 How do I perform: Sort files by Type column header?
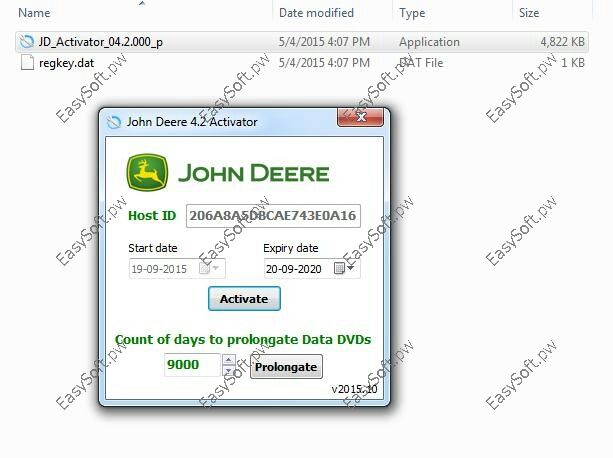click(412, 13)
